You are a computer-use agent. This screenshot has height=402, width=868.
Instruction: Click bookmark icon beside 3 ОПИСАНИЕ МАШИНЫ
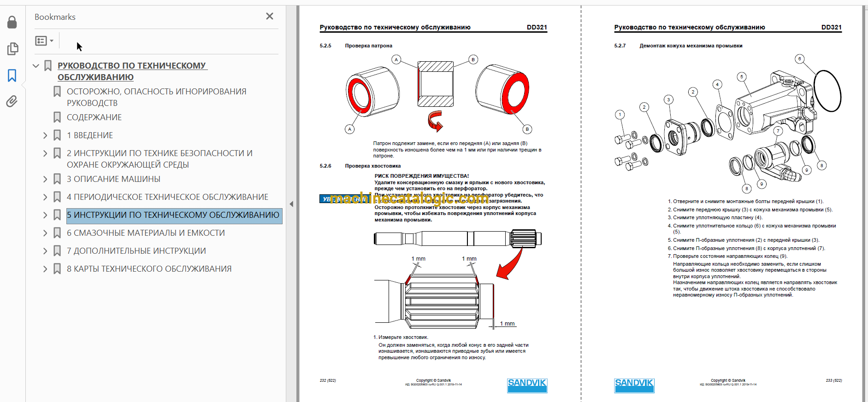point(57,179)
